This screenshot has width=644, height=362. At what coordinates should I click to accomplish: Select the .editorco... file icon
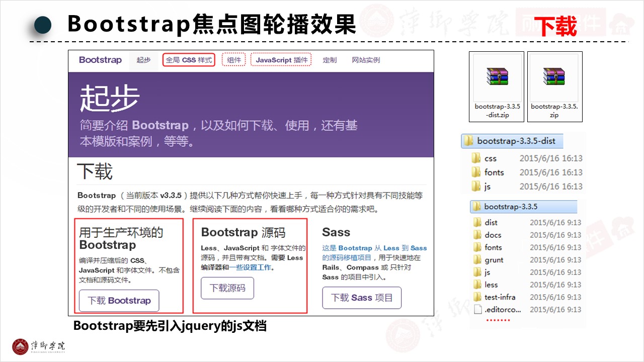pos(477,310)
